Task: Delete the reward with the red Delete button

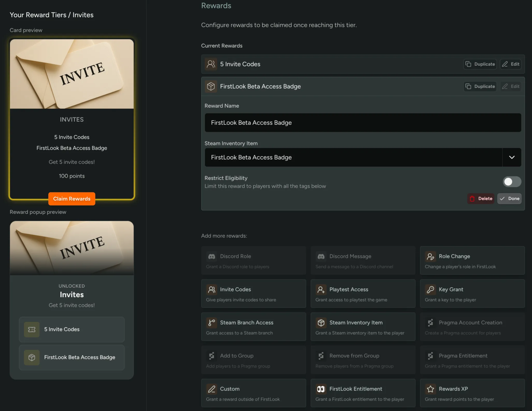Action: 481,199
